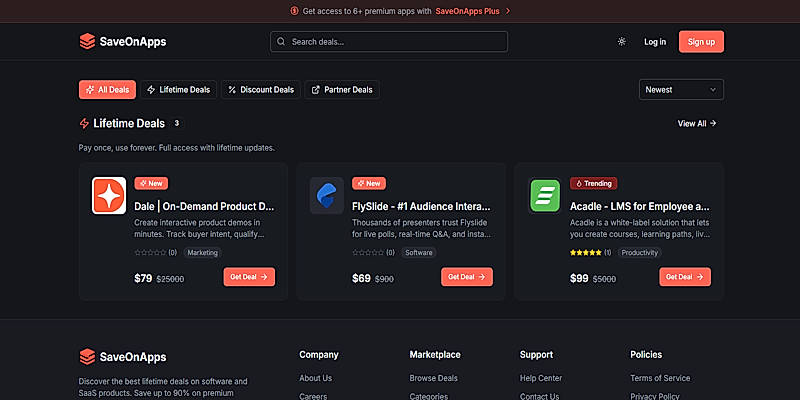800x400 pixels.
Task: Select the All Deals tab
Action: tap(107, 90)
